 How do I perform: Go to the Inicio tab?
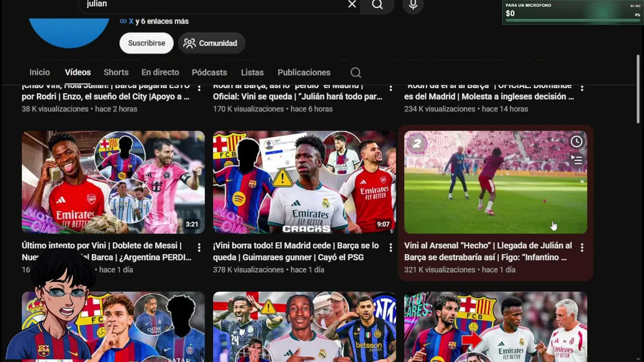[40, 72]
